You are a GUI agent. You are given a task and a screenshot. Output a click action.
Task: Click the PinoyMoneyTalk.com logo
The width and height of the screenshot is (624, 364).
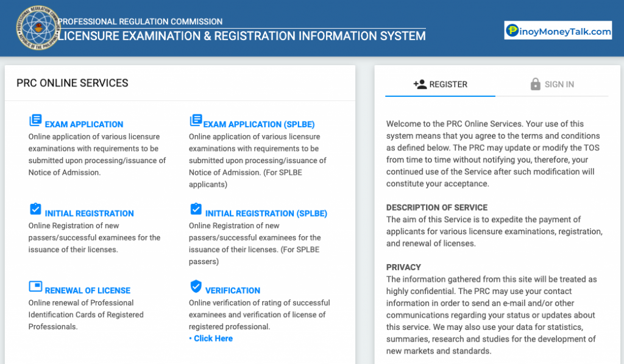click(x=558, y=30)
